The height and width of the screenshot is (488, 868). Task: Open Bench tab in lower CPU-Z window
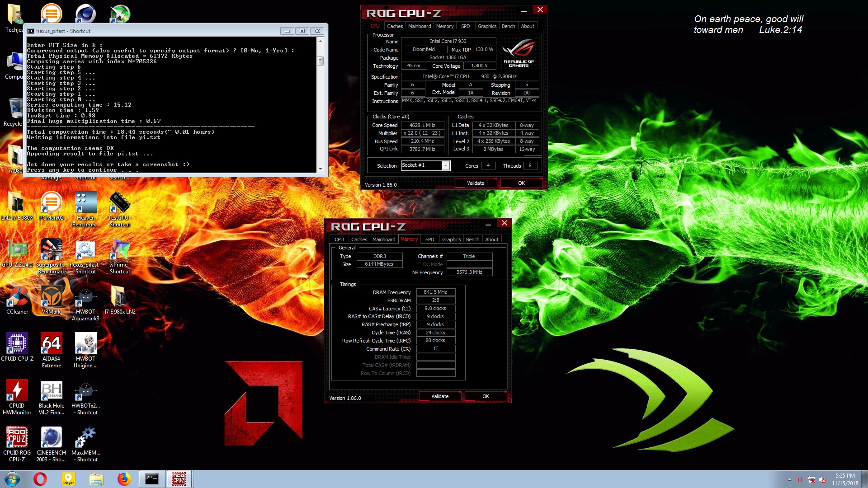pos(472,239)
